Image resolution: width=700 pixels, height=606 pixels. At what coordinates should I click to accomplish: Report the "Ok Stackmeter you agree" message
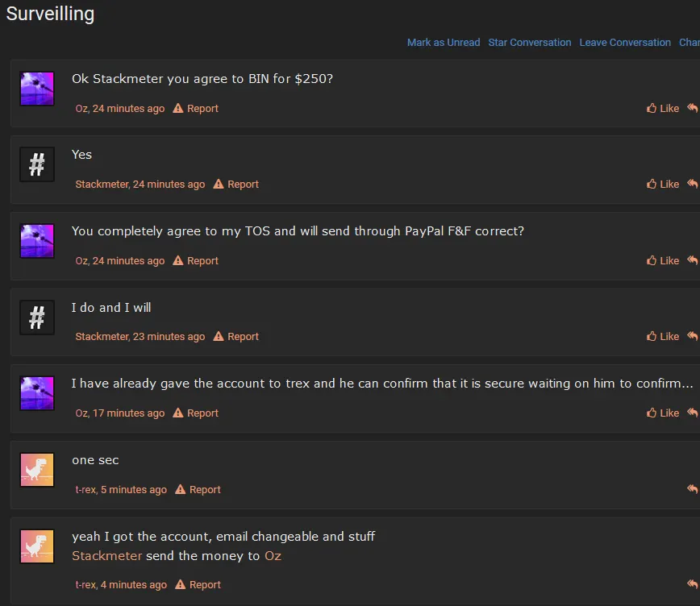pyautogui.click(x=196, y=109)
